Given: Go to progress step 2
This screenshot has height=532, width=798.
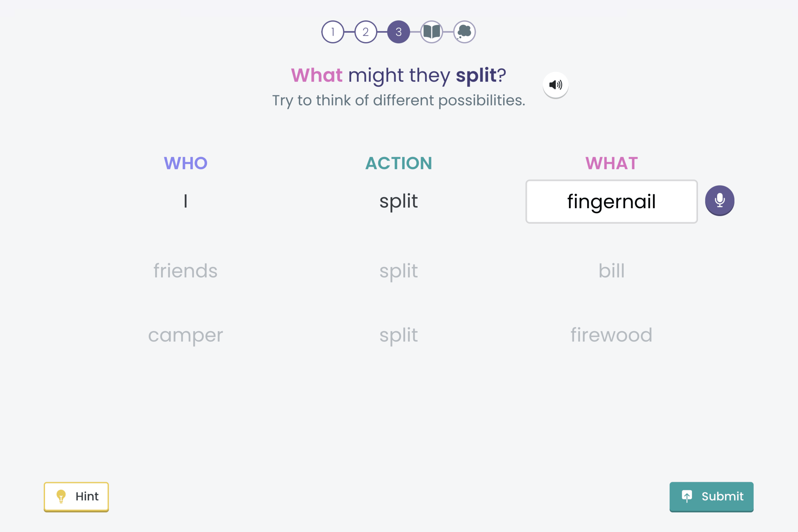Looking at the screenshot, I should pyautogui.click(x=365, y=32).
